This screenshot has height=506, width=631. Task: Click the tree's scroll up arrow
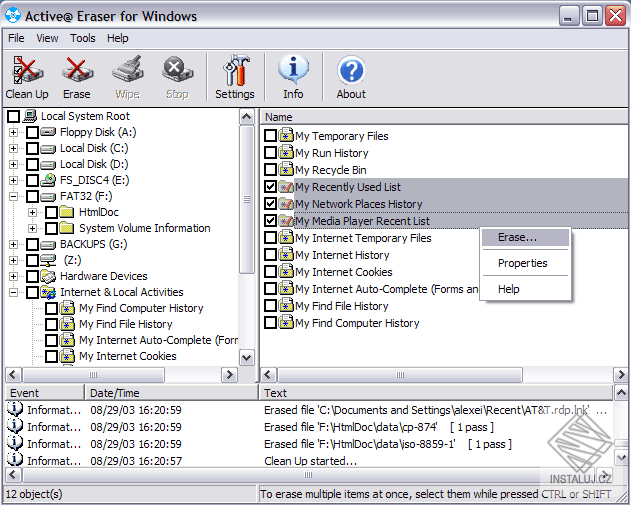point(246,117)
